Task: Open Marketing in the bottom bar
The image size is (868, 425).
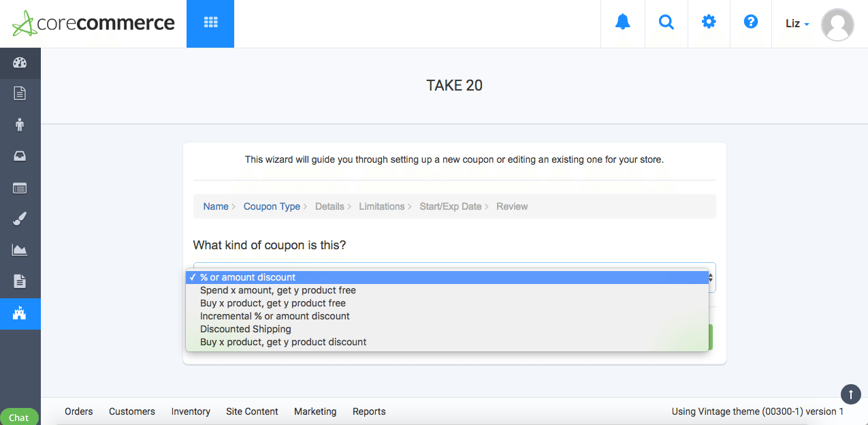Action: (x=315, y=411)
